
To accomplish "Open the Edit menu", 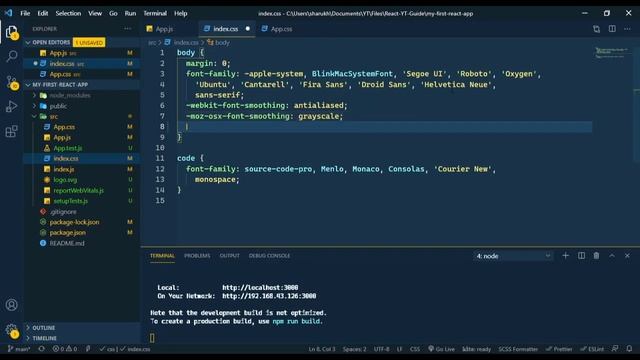I will [43, 13].
